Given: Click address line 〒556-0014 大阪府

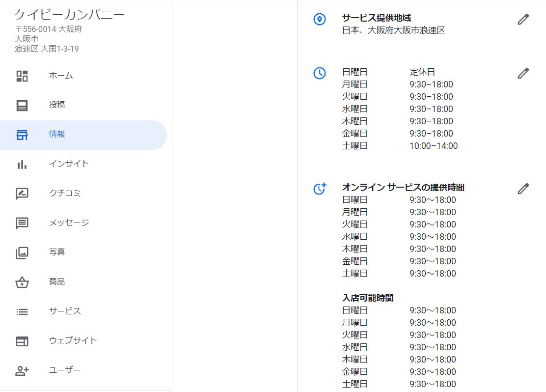Looking at the screenshot, I should (x=49, y=29).
